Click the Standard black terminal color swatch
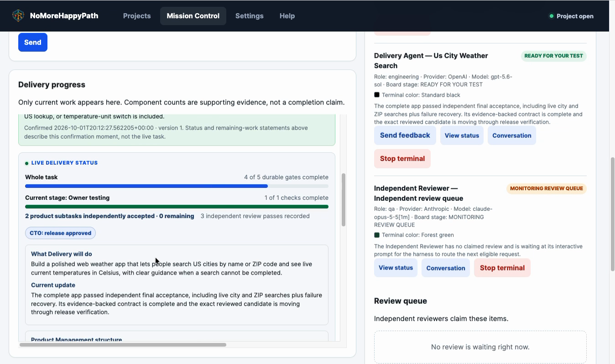615x364 pixels. [x=377, y=95]
